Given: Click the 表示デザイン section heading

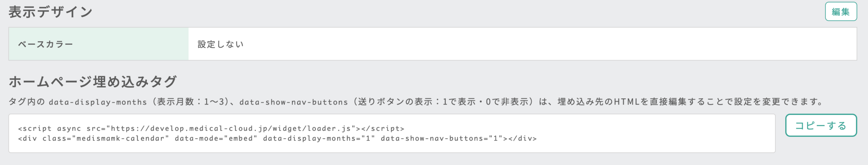Looking at the screenshot, I should coord(51,12).
